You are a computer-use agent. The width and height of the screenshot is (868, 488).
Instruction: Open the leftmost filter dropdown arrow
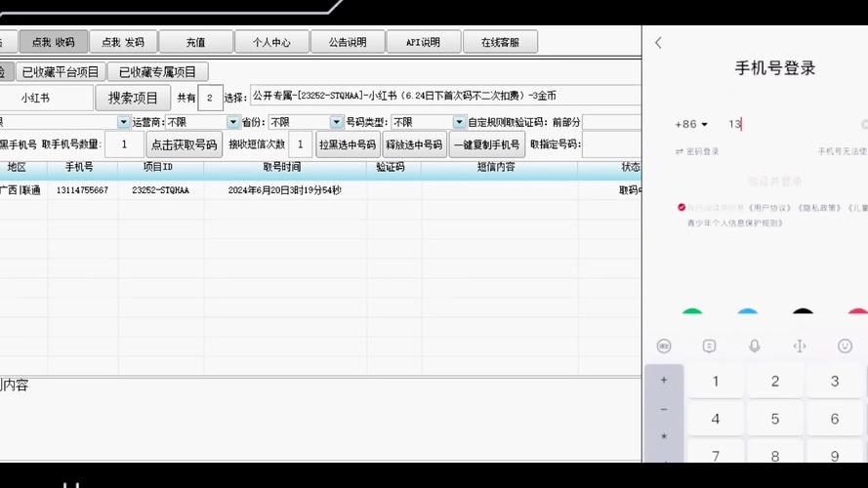pyautogui.click(x=123, y=122)
